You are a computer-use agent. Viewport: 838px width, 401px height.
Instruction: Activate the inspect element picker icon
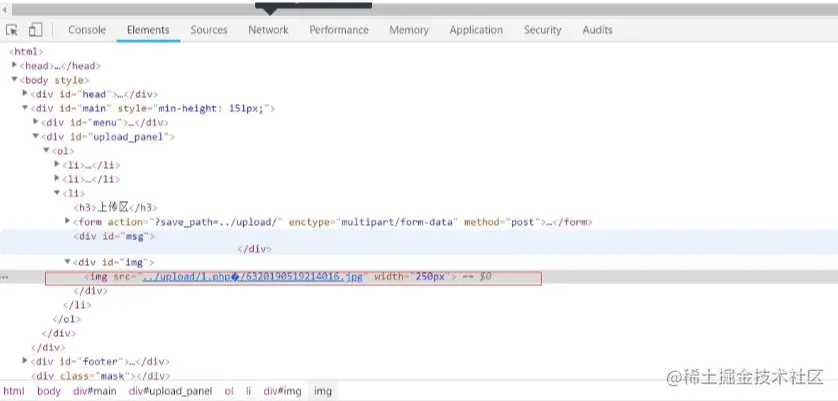[x=12, y=30]
